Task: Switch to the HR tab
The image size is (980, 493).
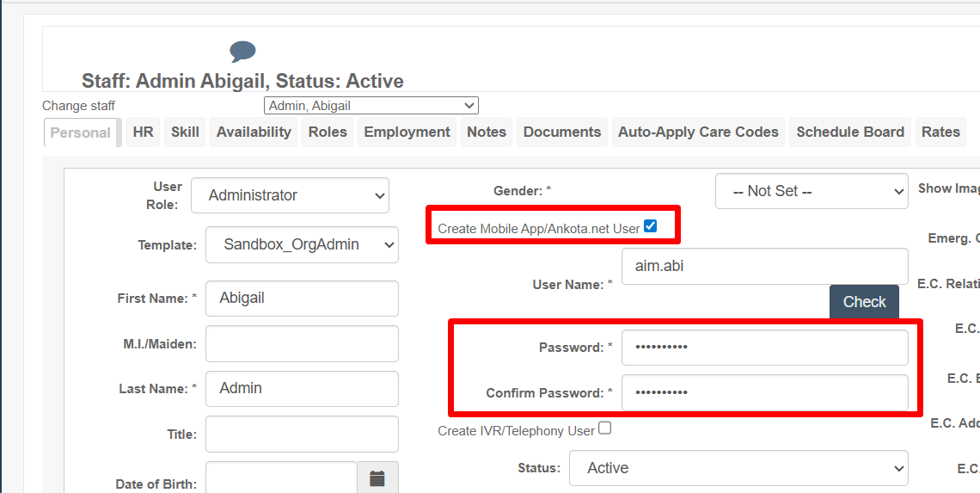Action: pyautogui.click(x=143, y=132)
